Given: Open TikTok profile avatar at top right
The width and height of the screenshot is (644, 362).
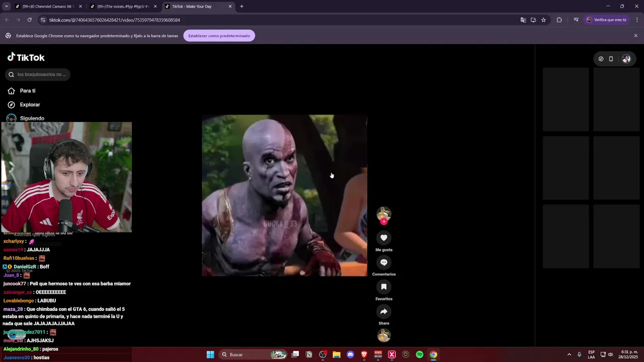Looking at the screenshot, I should (x=626, y=59).
